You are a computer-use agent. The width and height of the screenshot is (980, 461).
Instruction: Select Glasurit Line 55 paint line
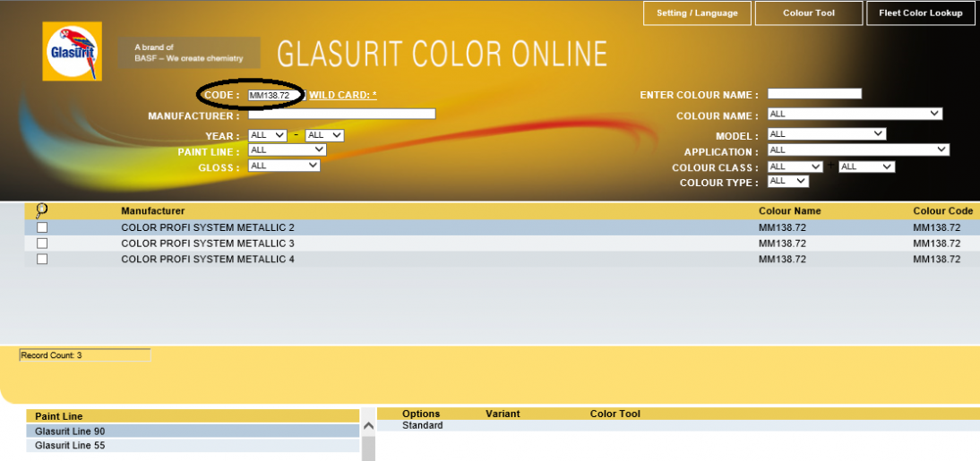(x=193, y=446)
